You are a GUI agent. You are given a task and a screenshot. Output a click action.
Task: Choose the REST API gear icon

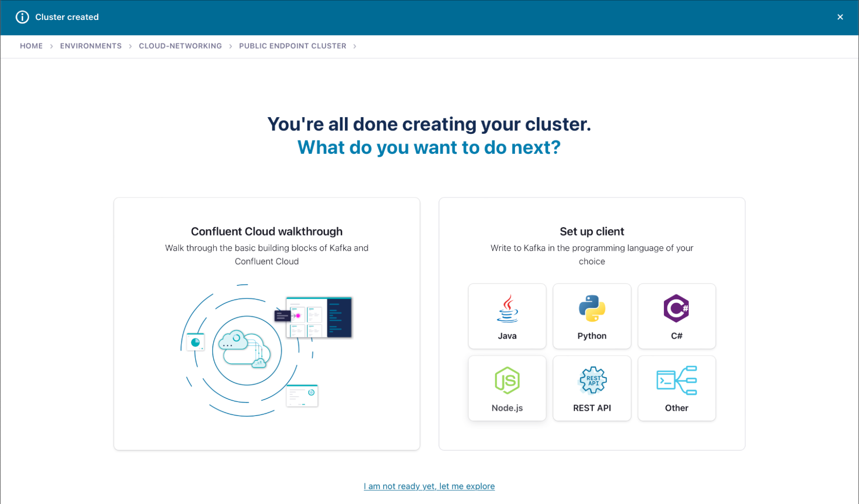pos(592,380)
